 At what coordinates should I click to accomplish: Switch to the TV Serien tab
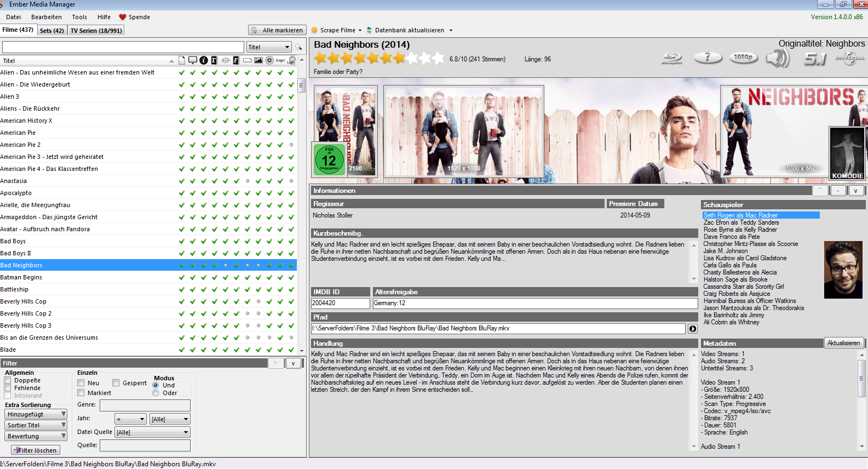(96, 31)
